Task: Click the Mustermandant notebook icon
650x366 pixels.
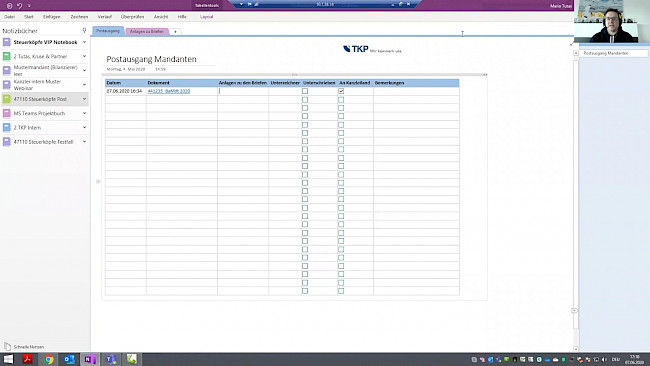Action: tap(7, 70)
